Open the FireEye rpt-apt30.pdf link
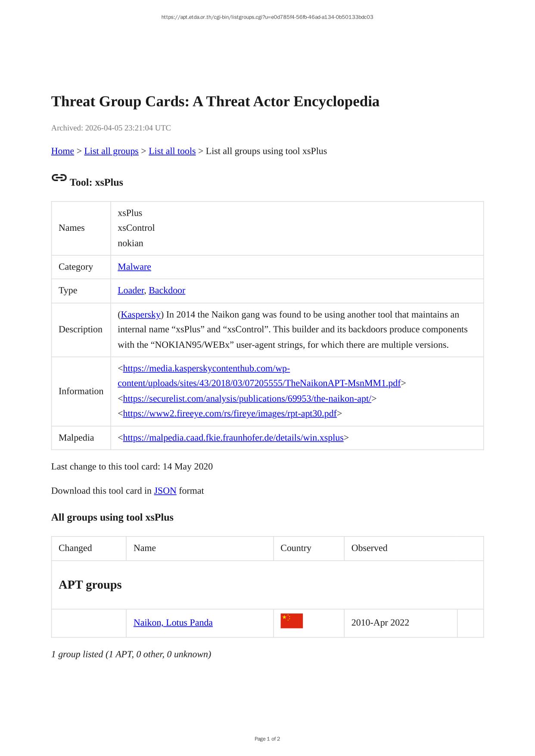The image size is (535, 756). pos(230,414)
